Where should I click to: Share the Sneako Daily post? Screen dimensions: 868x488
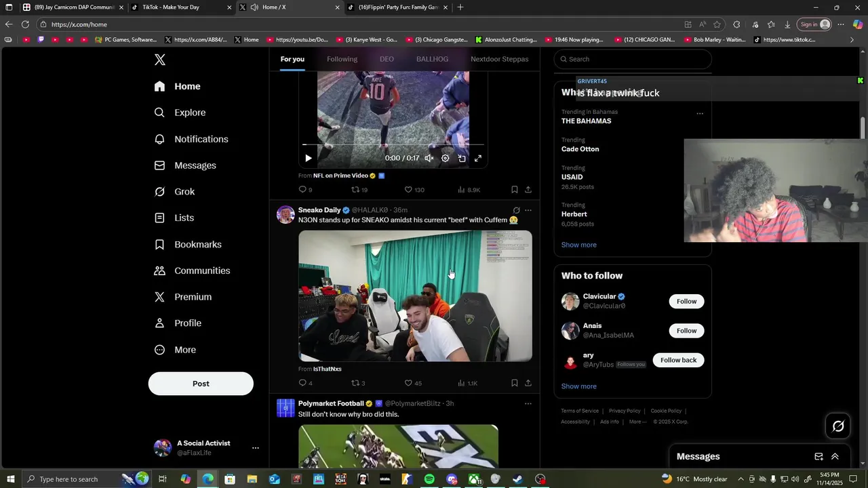[528, 383]
